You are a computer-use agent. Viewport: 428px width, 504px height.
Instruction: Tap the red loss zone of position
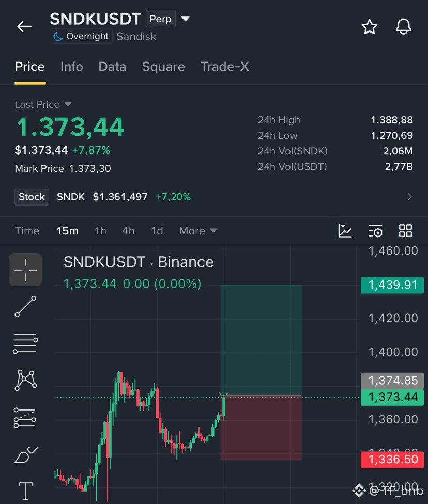[x=261, y=428]
